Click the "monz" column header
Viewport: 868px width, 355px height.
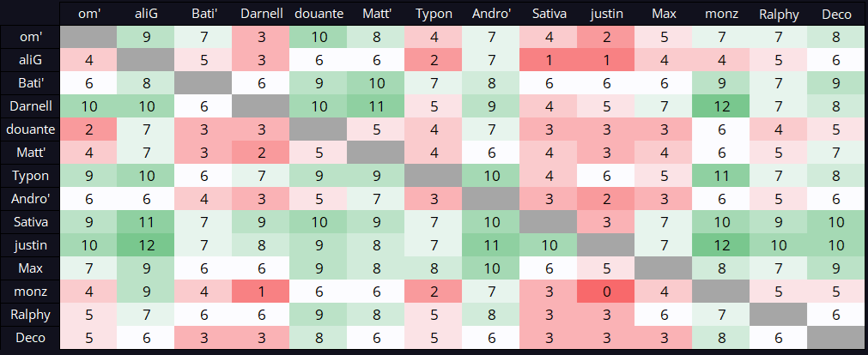(721, 15)
